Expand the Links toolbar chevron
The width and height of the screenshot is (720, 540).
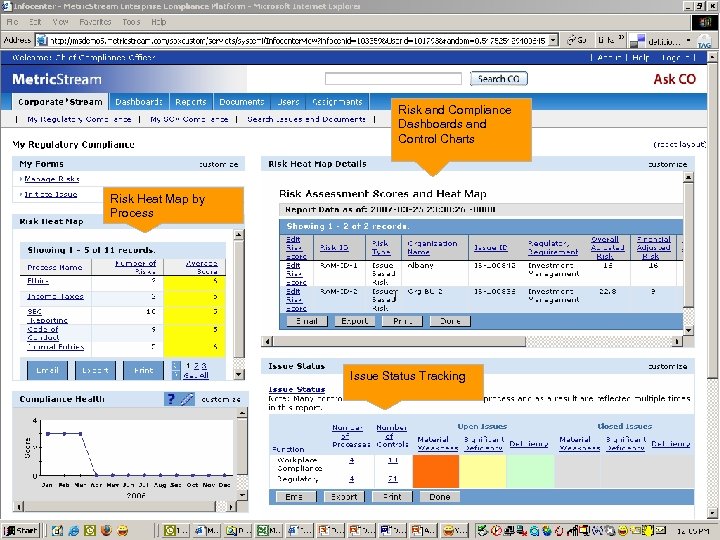tap(621, 38)
